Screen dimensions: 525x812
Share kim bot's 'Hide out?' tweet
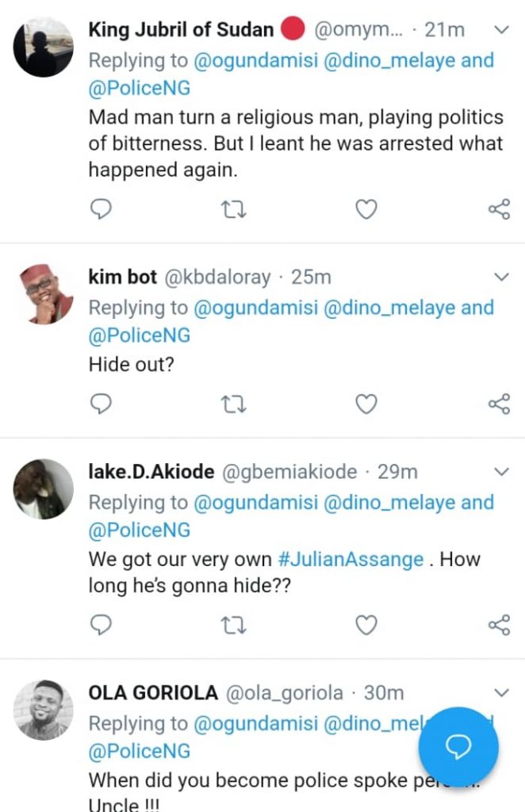498,404
